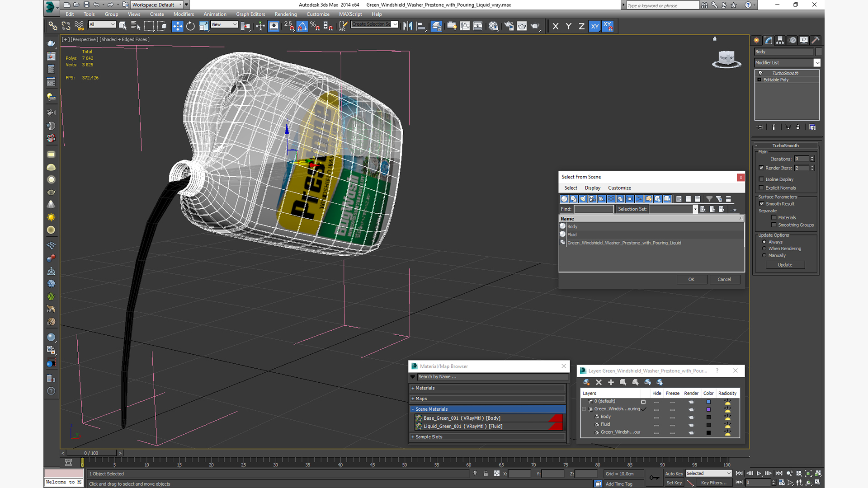Toggle Display Geometry filter in Select From Scene

[x=564, y=199]
